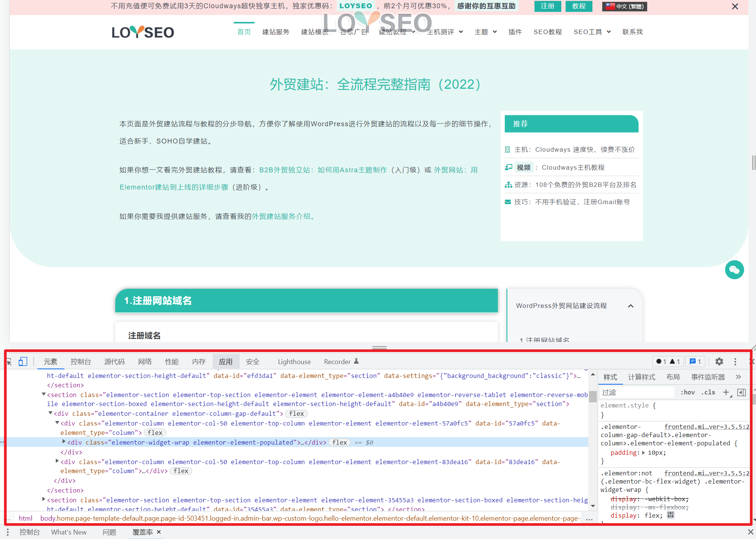Image resolution: width=756 pixels, height=539 pixels.
Task: Select the 样式 tab in DevTools sidebar
Action: pos(611,376)
